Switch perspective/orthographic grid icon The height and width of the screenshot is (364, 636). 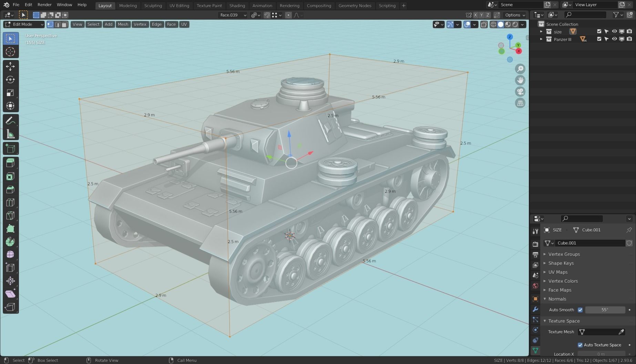tap(520, 103)
